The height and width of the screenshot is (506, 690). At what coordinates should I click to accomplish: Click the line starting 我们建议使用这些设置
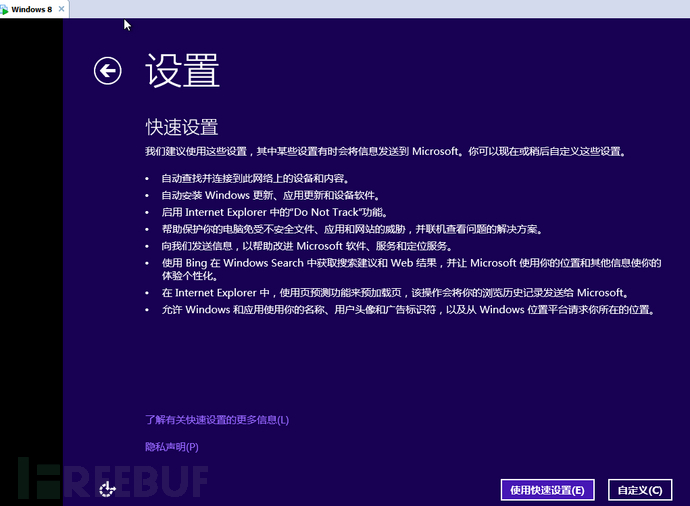(385, 151)
